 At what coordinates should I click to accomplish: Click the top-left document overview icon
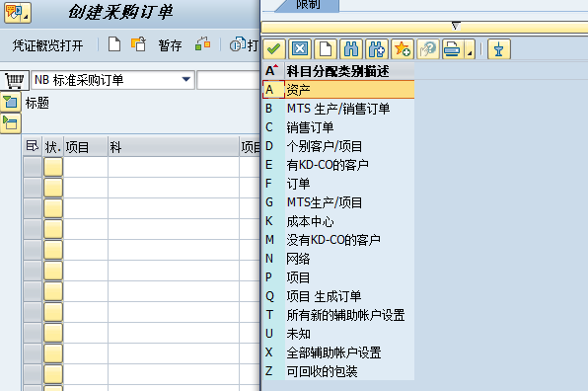click(x=17, y=13)
